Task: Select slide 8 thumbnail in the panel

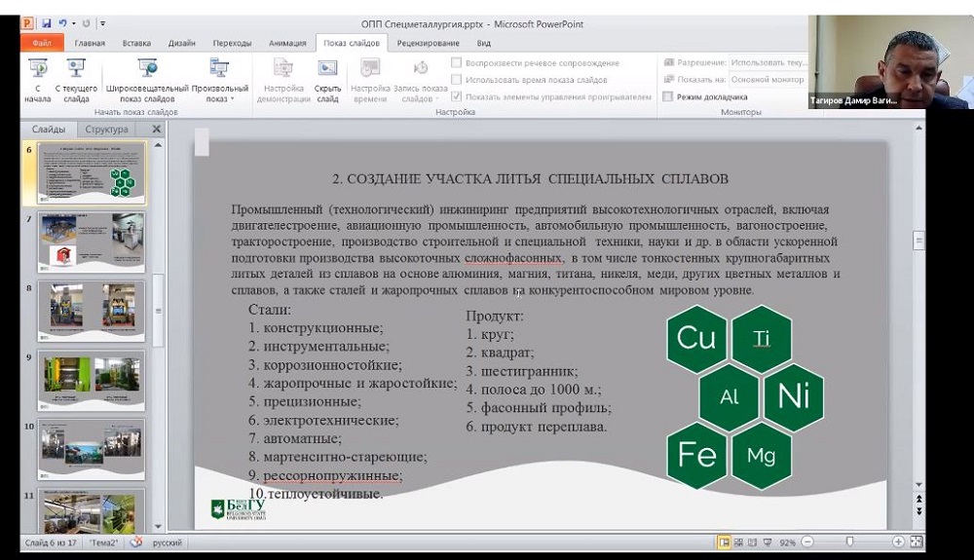Action: pos(91,310)
